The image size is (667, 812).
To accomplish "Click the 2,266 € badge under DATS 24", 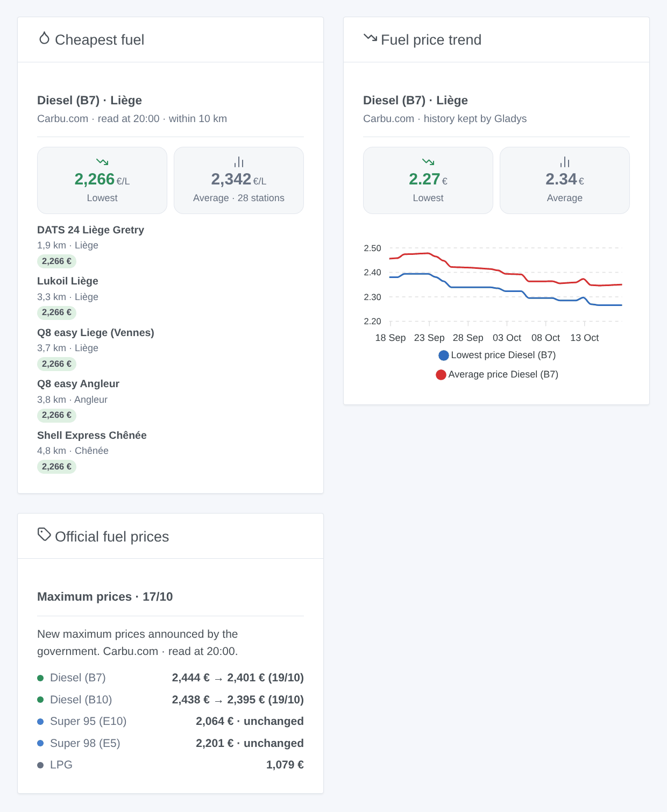I will (56, 261).
